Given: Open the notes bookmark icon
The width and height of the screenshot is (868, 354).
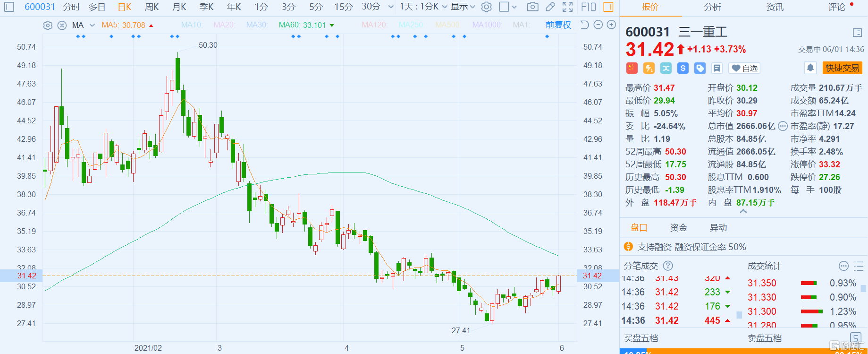Looking at the screenshot, I should (717, 68).
